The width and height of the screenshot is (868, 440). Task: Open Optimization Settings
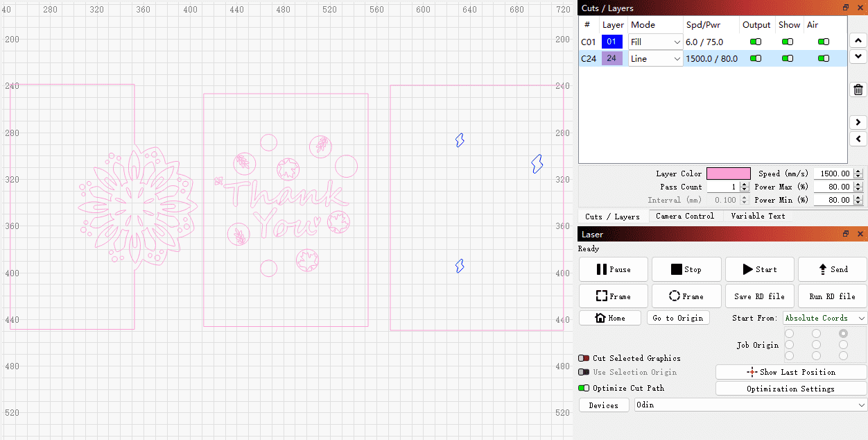click(x=791, y=389)
